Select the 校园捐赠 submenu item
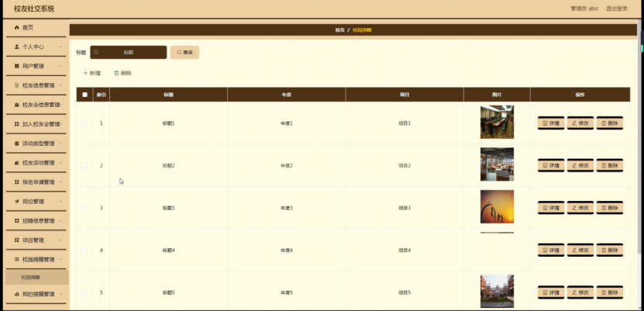This screenshot has width=644, height=311. click(37, 278)
